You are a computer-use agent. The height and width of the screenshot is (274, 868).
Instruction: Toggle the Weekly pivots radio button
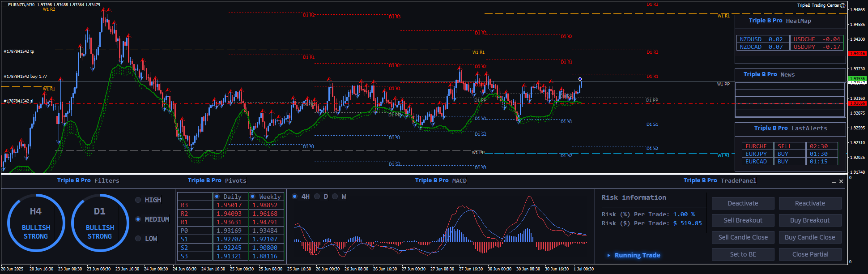(x=253, y=197)
